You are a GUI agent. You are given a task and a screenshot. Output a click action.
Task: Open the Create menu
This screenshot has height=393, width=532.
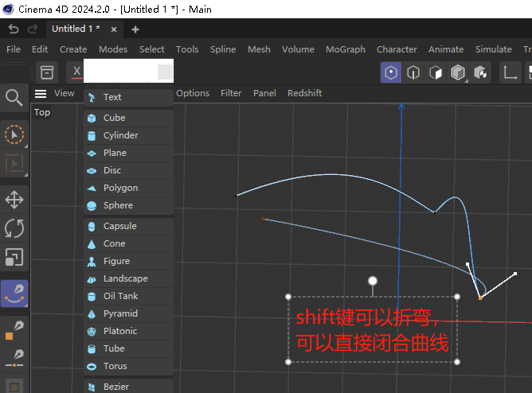[x=73, y=49]
